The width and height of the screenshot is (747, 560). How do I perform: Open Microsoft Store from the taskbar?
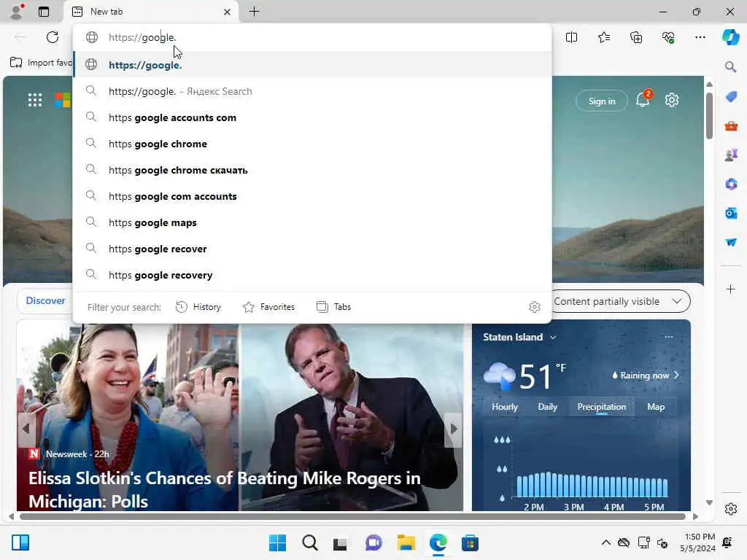point(470,542)
